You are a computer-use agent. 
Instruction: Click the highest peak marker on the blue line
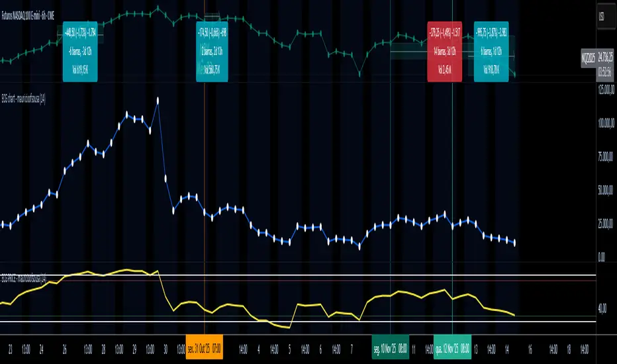pyautogui.click(x=158, y=101)
